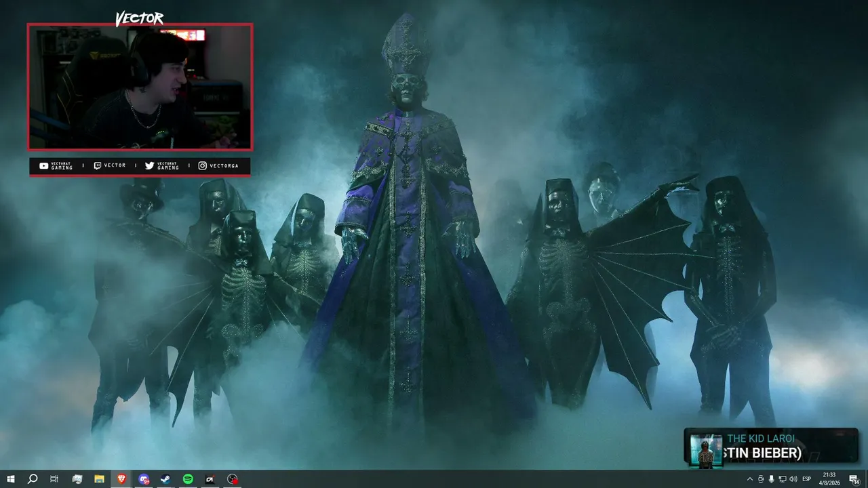The height and width of the screenshot is (488, 868).
Task: Change the ESP input language
Action: [807, 479]
